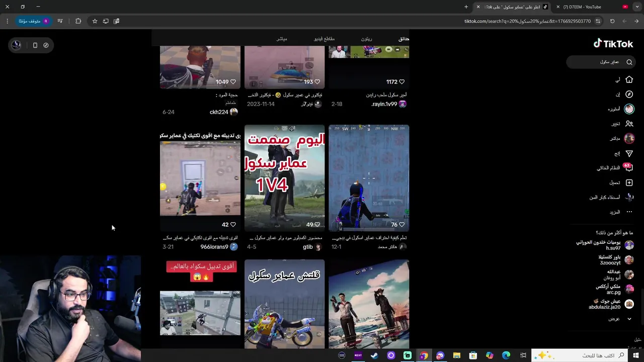This screenshot has height=362, width=644.
Task: Click the Upload plus icon in sidebar
Action: tap(629, 183)
